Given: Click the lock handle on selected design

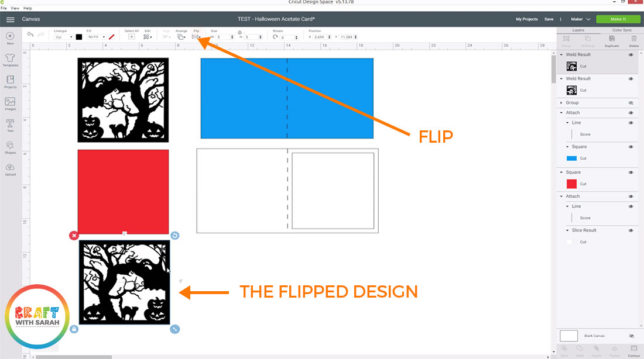Looking at the screenshot, I should point(74,329).
